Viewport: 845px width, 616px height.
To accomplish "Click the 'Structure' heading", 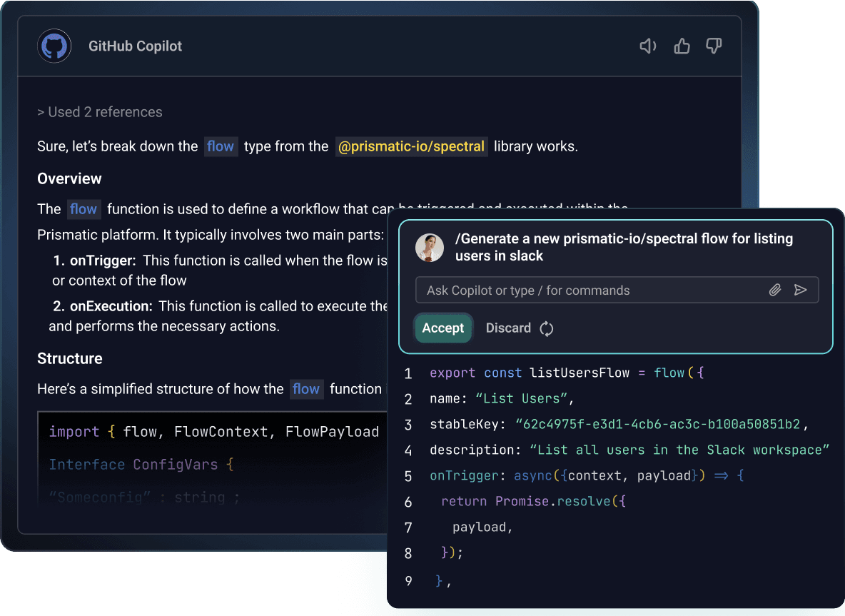I will coord(69,359).
